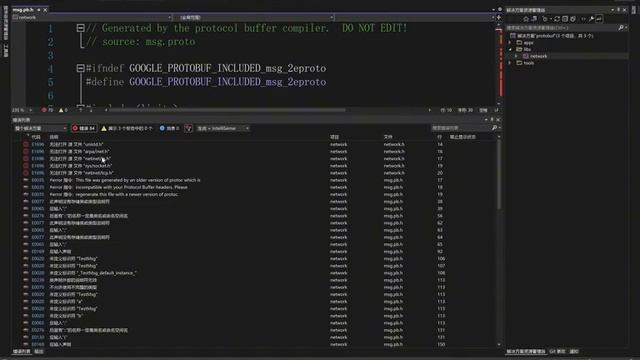Click the view code icon in Solution Explorer toolbar

pyautogui.click(x=583, y=19)
